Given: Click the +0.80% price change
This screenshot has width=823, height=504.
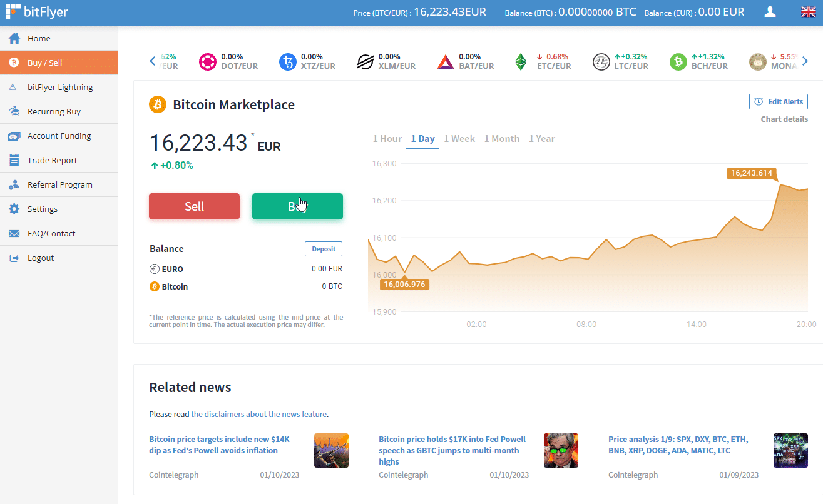Looking at the screenshot, I should tap(171, 166).
